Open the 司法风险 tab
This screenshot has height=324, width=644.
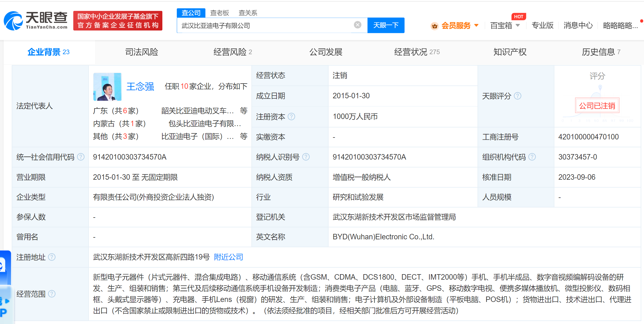tap(141, 52)
